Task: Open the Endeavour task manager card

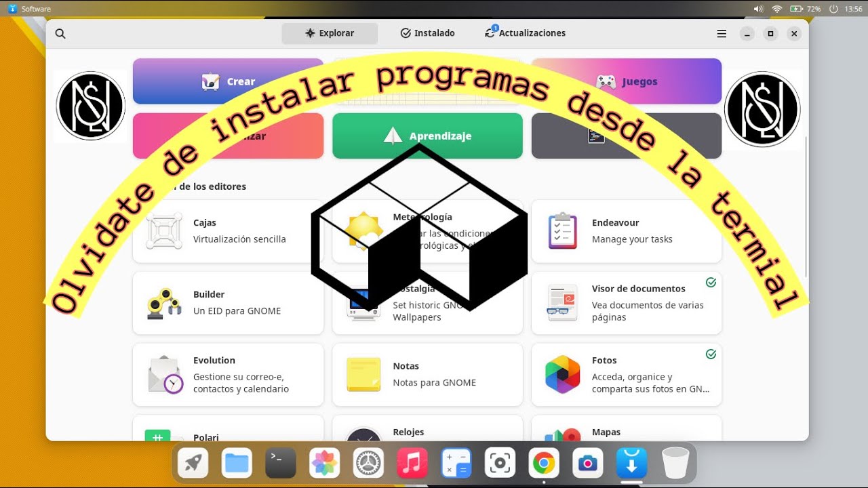Action: (627, 231)
